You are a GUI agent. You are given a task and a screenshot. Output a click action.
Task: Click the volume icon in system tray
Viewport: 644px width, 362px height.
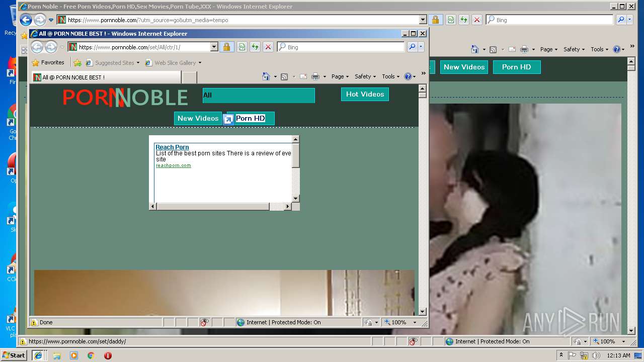tap(596, 355)
